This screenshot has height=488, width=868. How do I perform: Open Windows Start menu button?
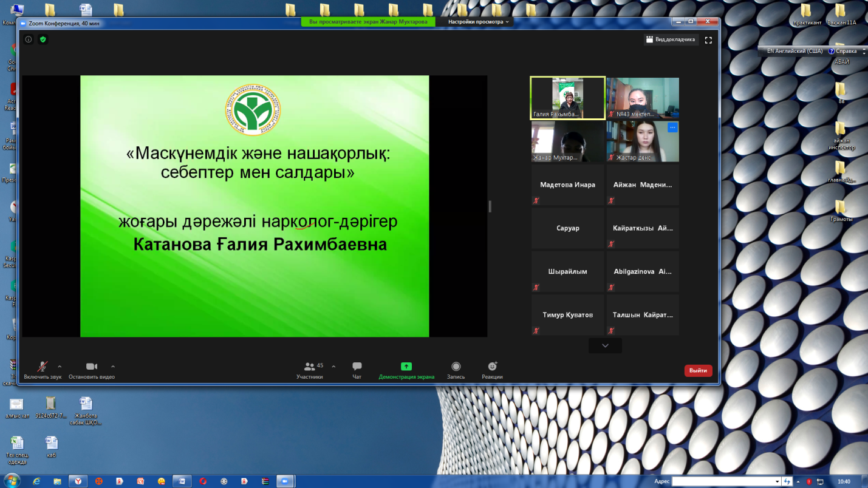click(12, 481)
